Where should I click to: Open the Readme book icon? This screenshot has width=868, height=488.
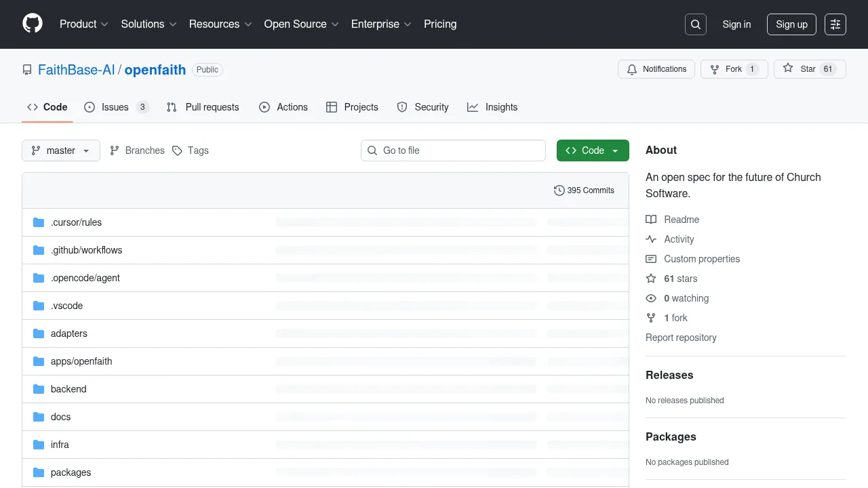tap(652, 219)
